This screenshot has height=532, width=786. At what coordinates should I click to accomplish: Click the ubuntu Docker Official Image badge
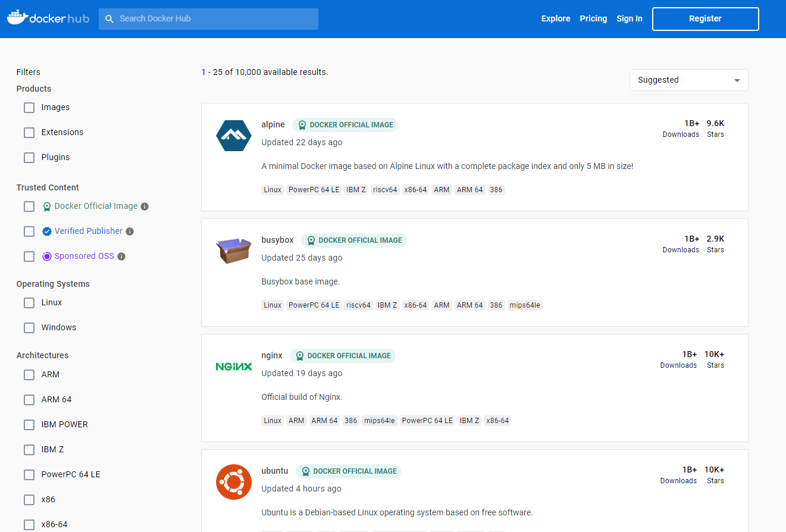tap(348, 471)
